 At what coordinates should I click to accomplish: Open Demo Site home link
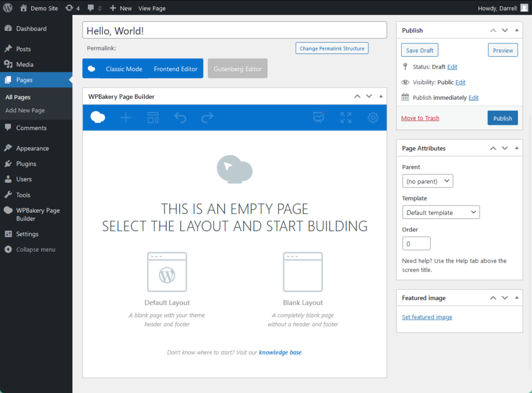(x=38, y=8)
